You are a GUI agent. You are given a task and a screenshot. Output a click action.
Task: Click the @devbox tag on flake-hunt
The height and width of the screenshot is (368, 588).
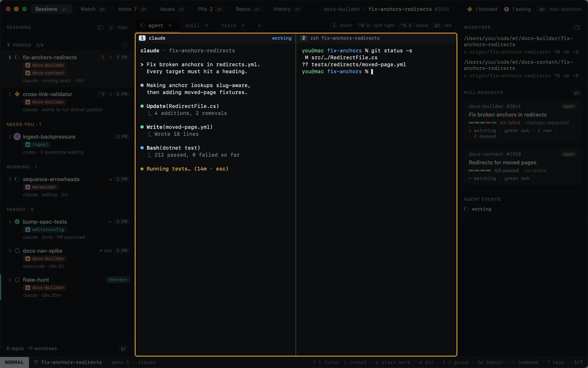(118, 280)
